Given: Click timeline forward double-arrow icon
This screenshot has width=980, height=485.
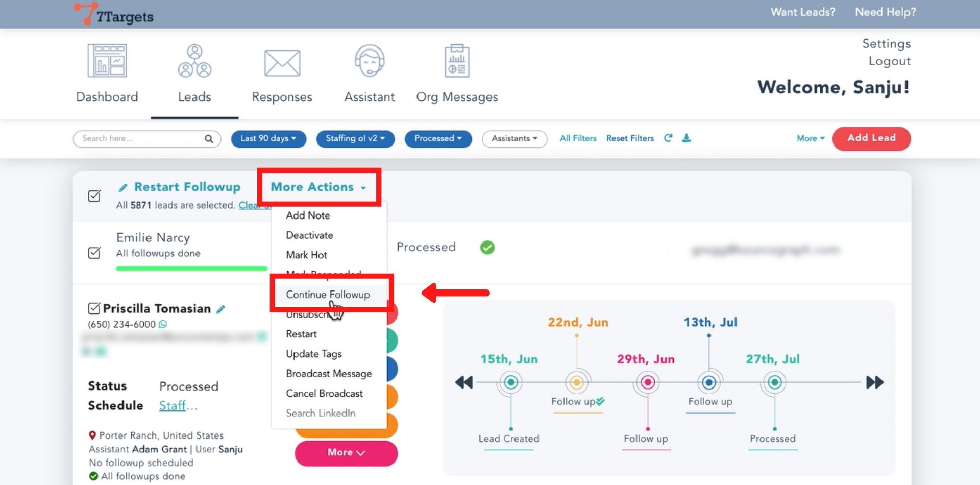Looking at the screenshot, I should [x=875, y=382].
